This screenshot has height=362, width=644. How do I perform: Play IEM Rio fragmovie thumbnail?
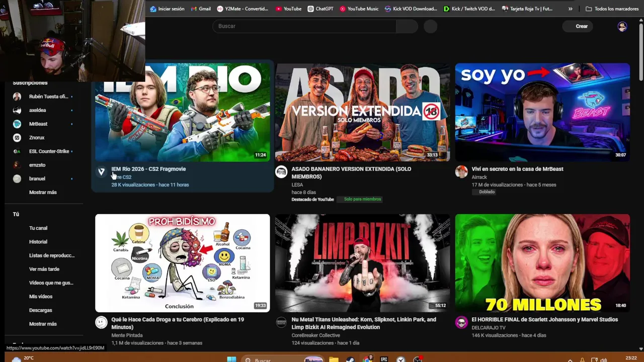(182, 112)
